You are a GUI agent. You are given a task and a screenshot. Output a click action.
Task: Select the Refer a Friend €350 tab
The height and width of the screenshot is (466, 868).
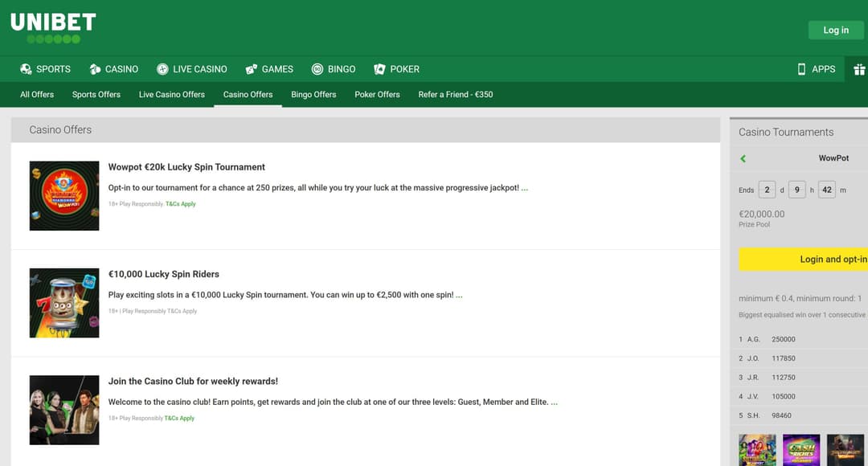pos(456,94)
